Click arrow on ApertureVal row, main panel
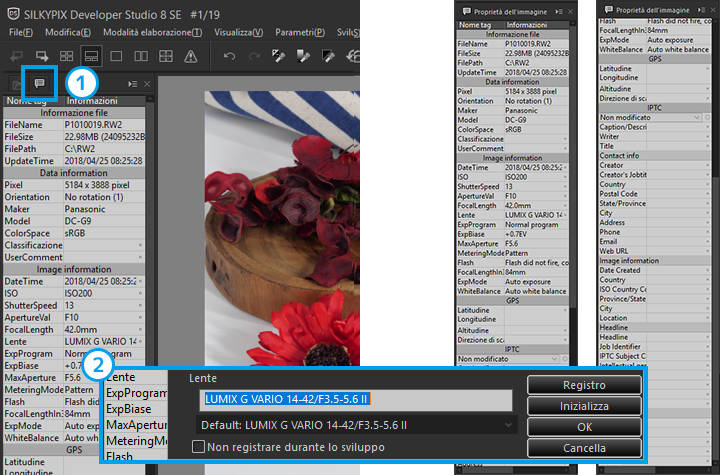720x475 pixels. click(140, 317)
